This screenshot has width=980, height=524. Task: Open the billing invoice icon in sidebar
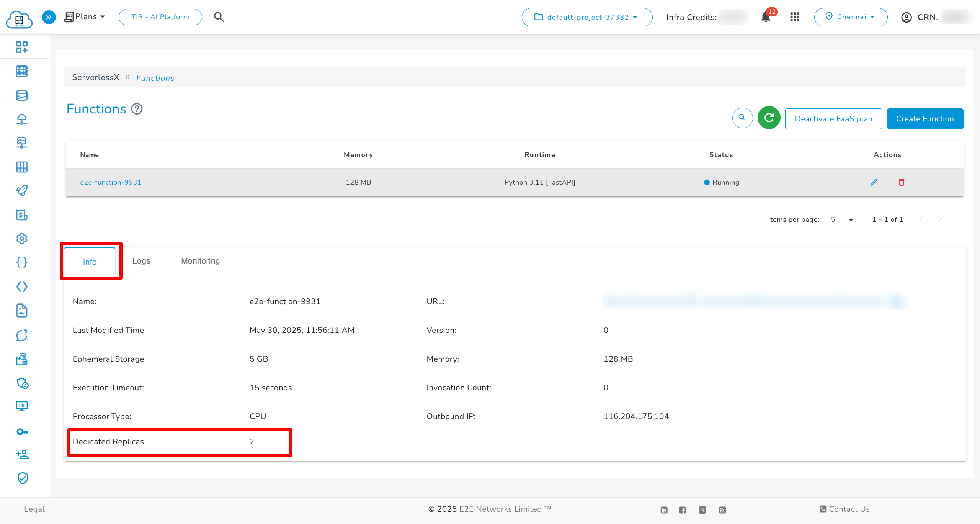coord(22,215)
